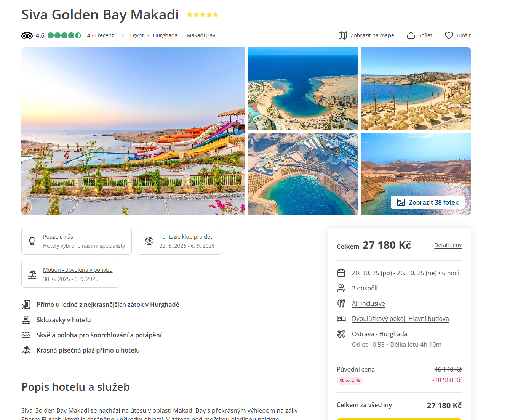The width and height of the screenshot is (518, 420).
Task: Click the airplane flight icon
Action: point(341,334)
